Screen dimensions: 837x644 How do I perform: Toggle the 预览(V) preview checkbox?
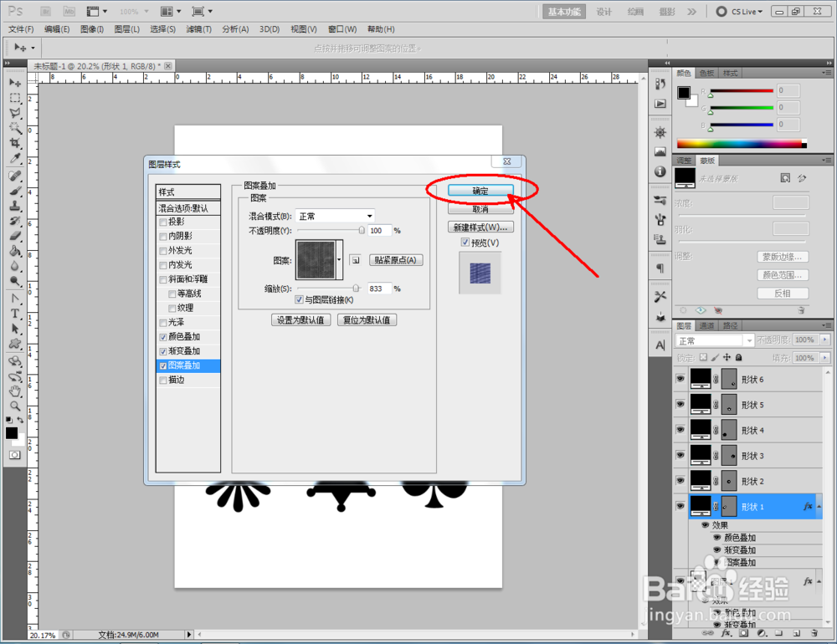click(x=465, y=243)
